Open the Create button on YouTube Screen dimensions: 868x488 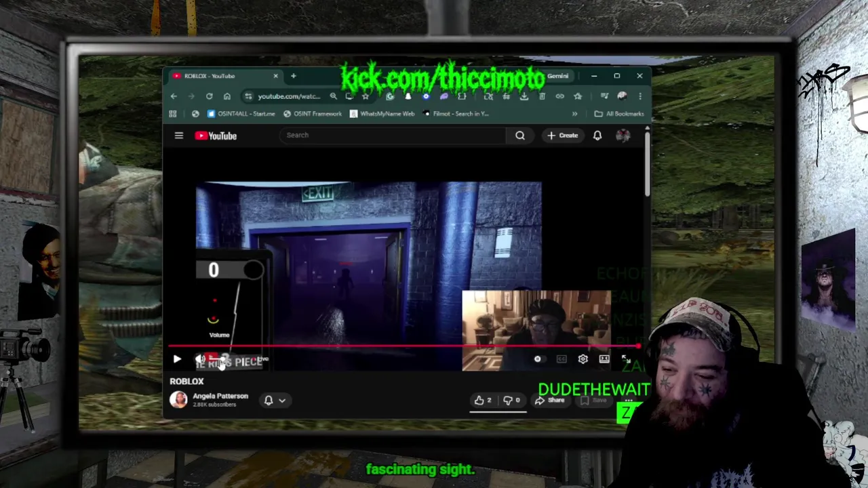click(x=562, y=136)
